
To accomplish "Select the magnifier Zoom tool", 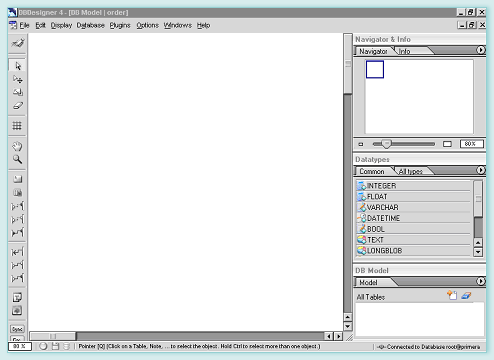I will coord(17,159).
